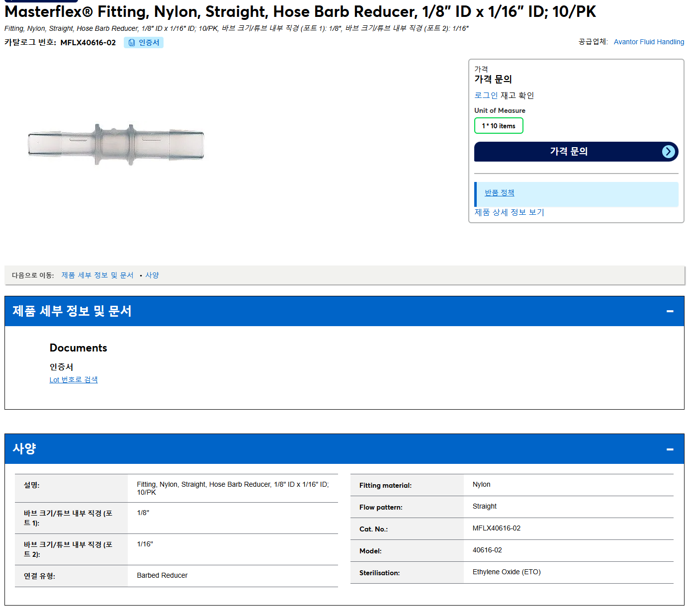This screenshot has height=616, width=688.
Task: Click the 사양 section header title
Action: (x=24, y=448)
